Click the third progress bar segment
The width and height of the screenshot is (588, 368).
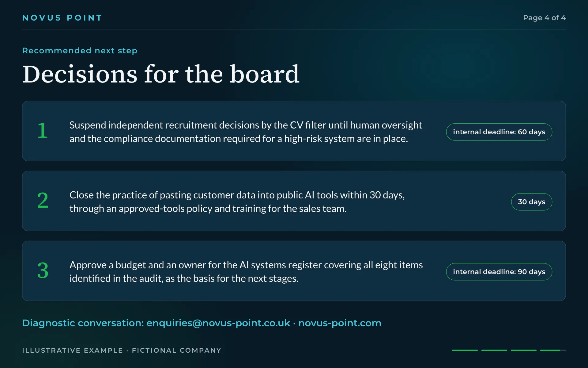coord(524,350)
